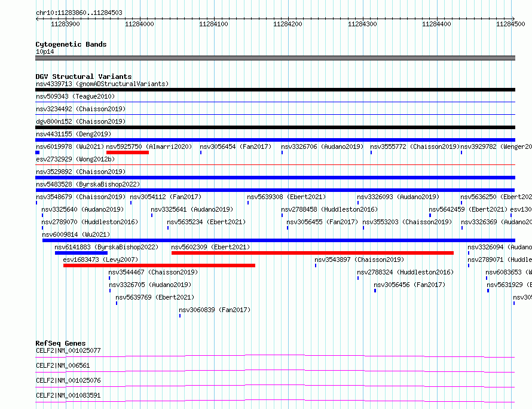Screen dimensions: 532x409
Task: Click ruler position 11284000
Action: click(x=139, y=24)
